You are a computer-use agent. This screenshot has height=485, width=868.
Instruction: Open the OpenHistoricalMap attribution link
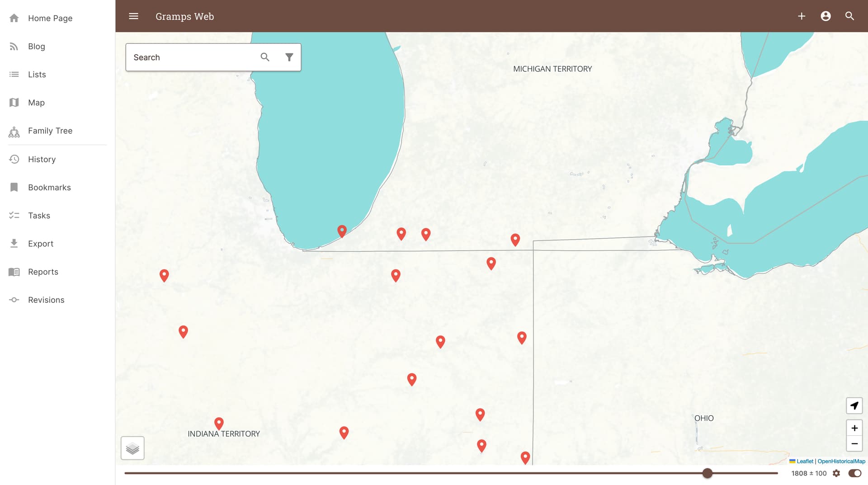tap(841, 461)
